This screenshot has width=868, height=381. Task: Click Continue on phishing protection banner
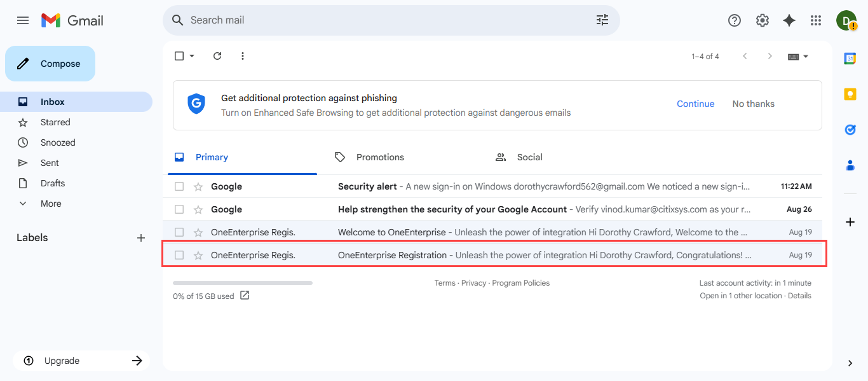coord(695,104)
